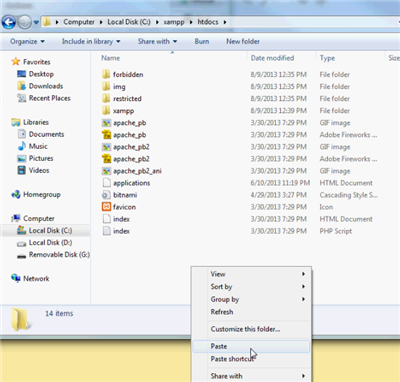Choose Customize this folder... in context menu
This screenshot has height=382, width=400.
(x=251, y=329)
